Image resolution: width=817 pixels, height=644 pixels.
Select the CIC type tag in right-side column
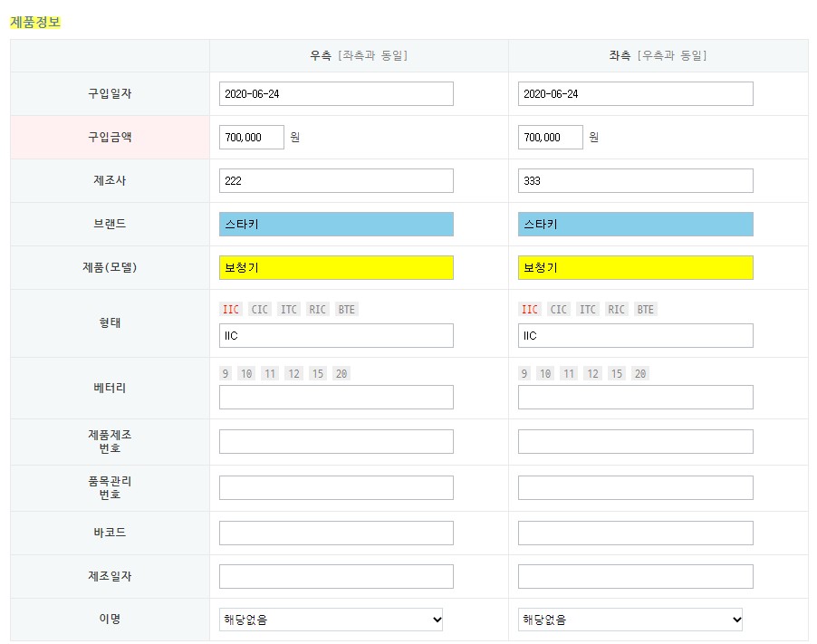coord(260,310)
